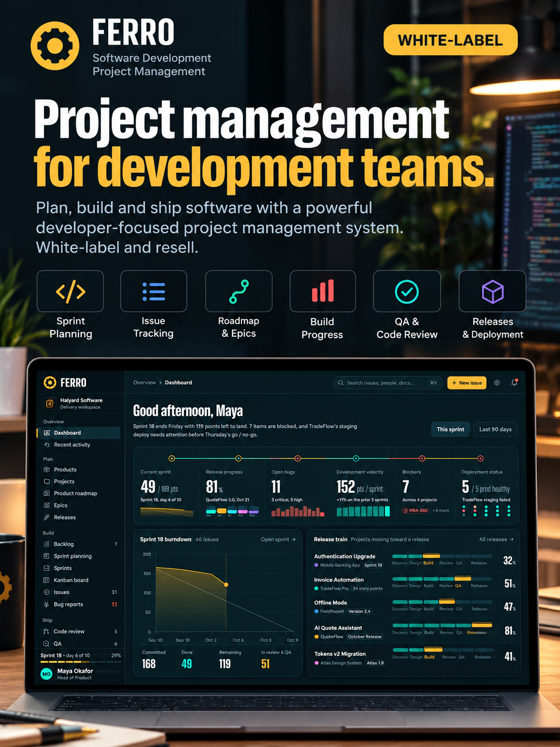The width and height of the screenshot is (560, 747).
Task: Click the Remaining 119 stat
Action: click(x=230, y=659)
